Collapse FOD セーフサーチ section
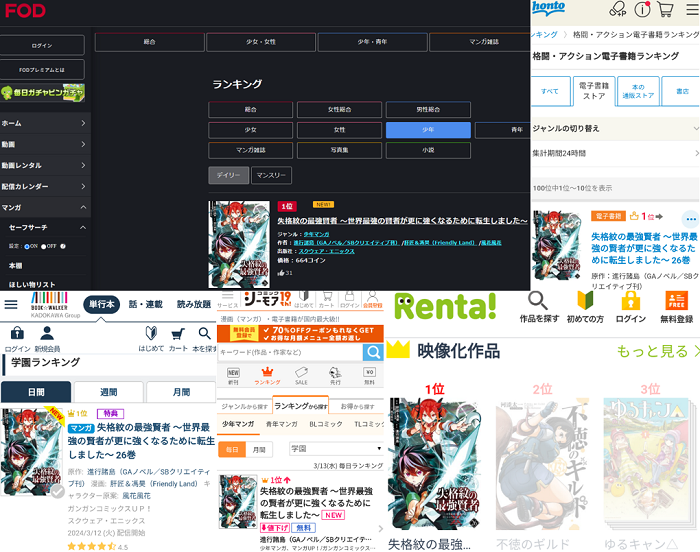 point(48,227)
